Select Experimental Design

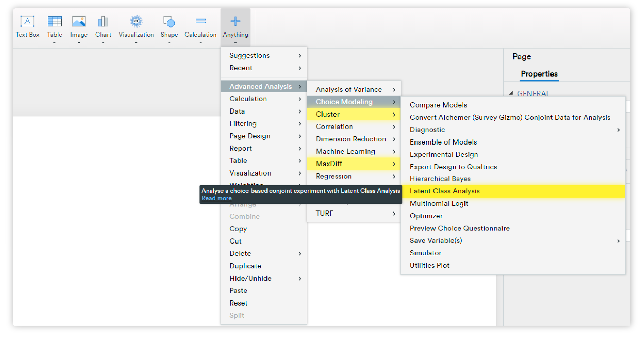513,155
